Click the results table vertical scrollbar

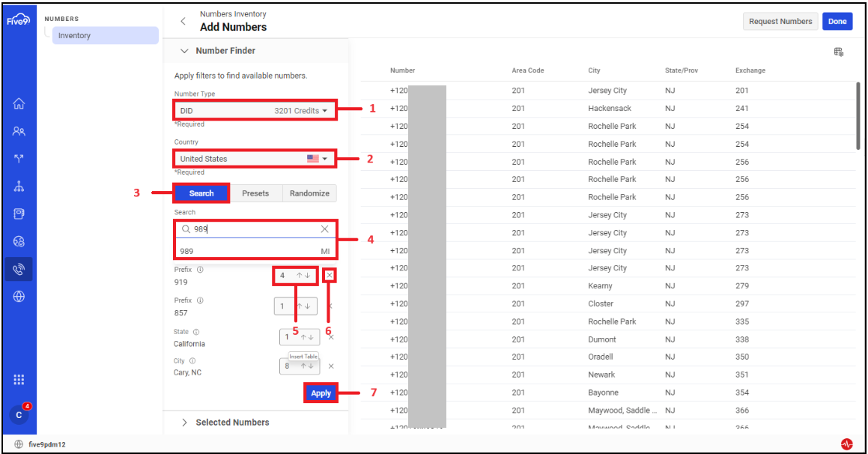point(858,115)
